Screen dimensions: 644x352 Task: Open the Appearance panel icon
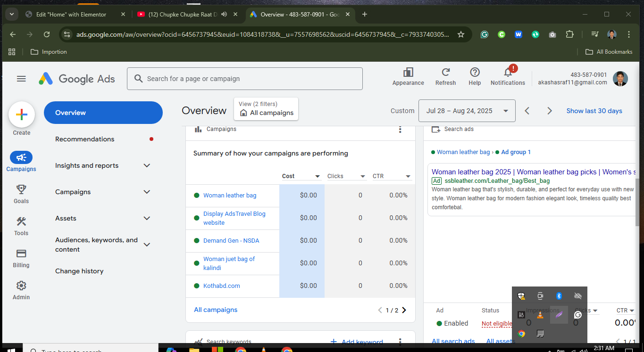[x=408, y=72]
